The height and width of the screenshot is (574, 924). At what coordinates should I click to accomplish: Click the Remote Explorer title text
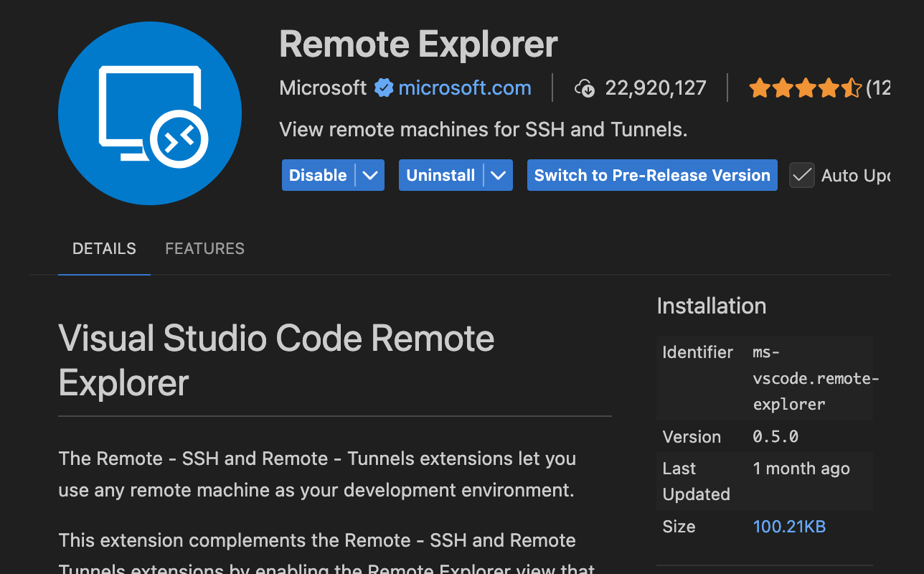(418, 44)
